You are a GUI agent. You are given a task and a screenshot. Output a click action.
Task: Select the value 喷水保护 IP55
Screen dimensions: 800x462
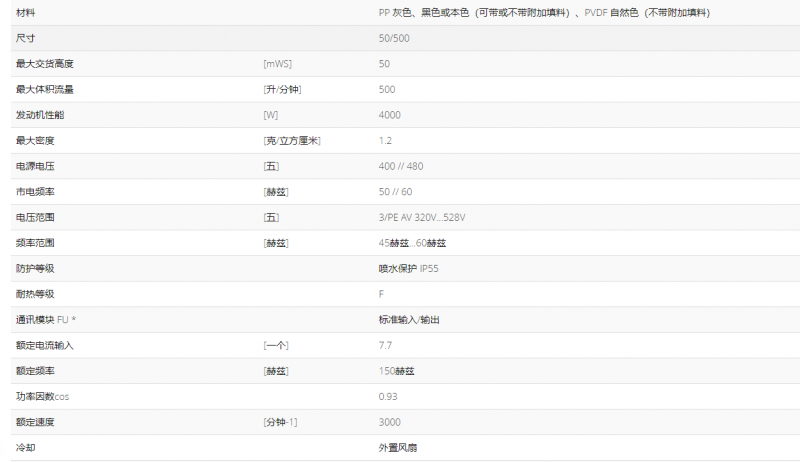(x=408, y=268)
